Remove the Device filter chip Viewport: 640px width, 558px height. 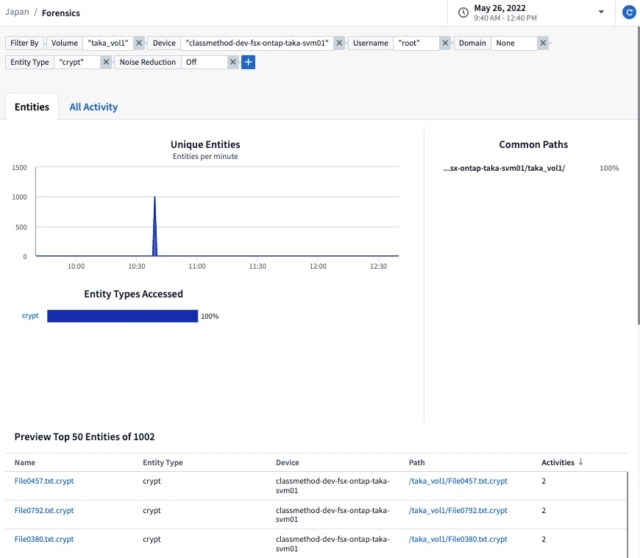[339, 43]
